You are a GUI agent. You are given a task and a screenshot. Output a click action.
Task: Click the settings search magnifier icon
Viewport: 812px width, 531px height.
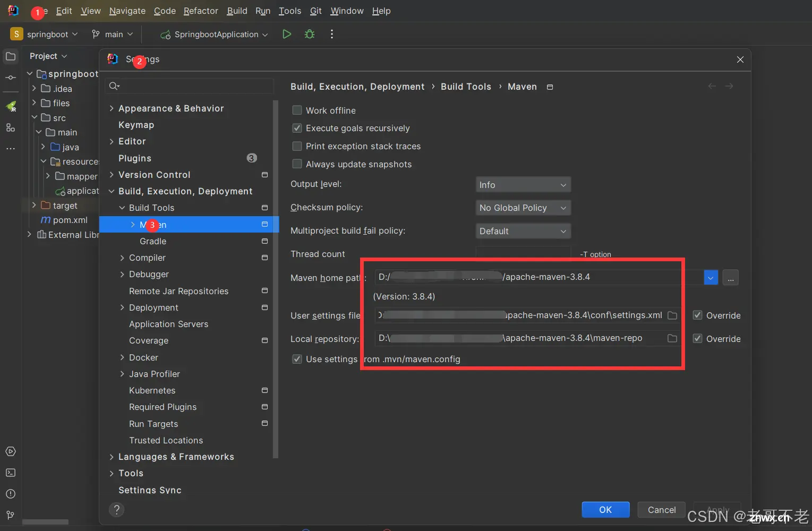(114, 86)
